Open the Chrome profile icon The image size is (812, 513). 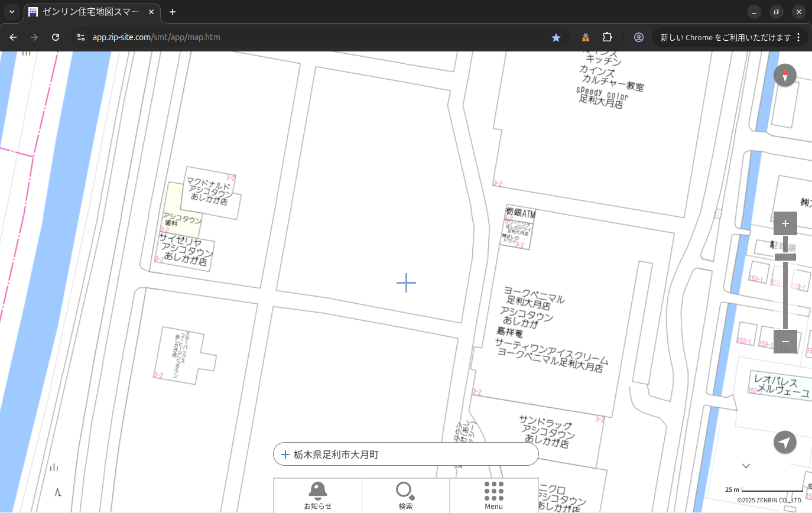tap(639, 37)
